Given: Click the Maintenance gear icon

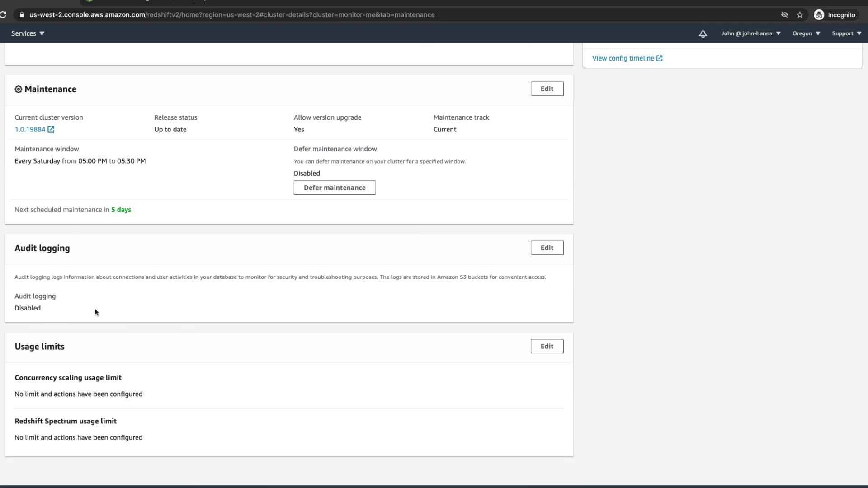Looking at the screenshot, I should click(x=19, y=89).
